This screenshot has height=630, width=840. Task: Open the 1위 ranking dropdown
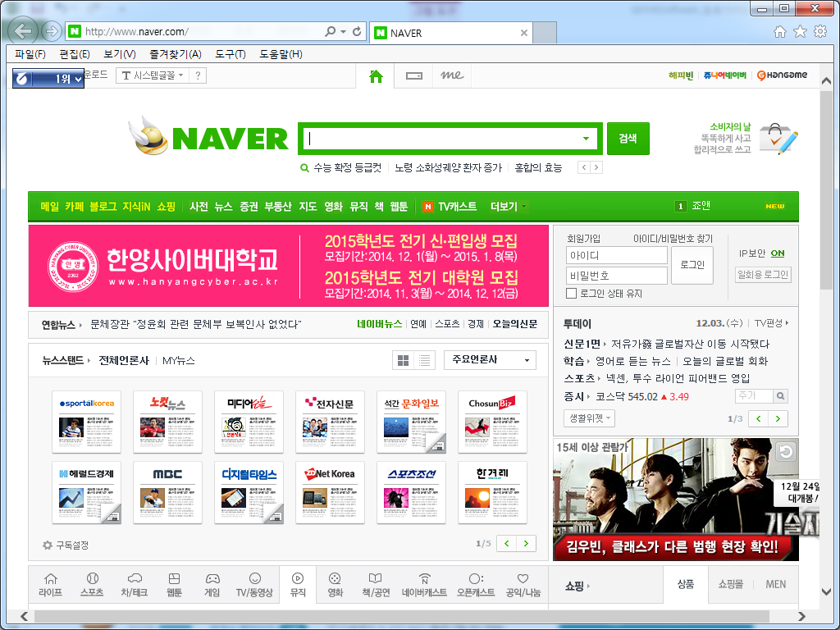(x=48, y=79)
